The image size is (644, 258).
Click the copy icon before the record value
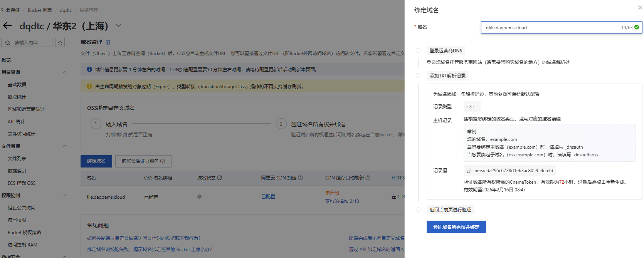pos(469,171)
